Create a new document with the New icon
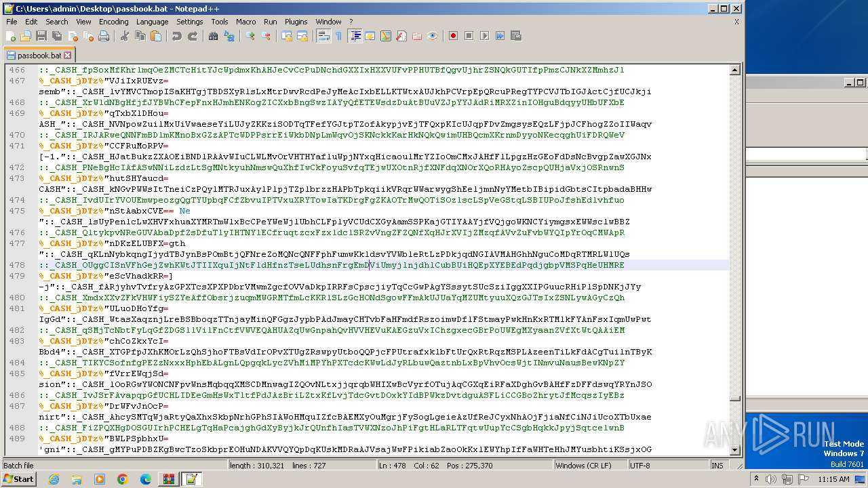 tap(12, 36)
